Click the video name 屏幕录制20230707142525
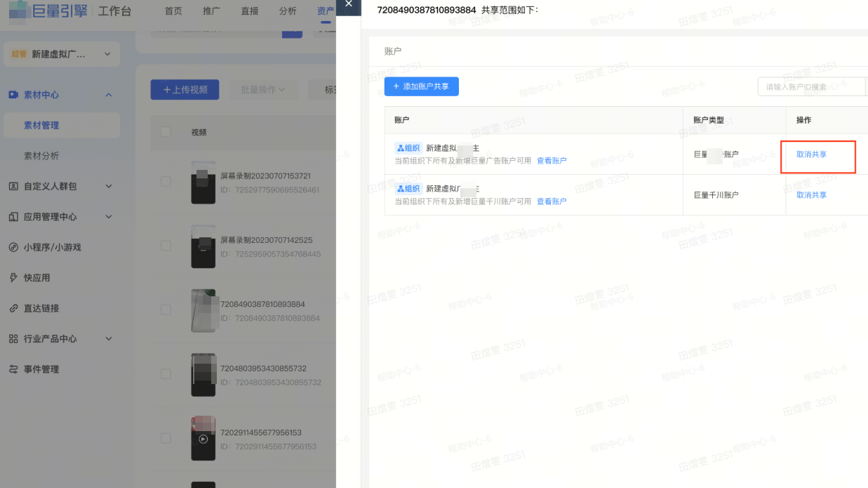 [267, 240]
